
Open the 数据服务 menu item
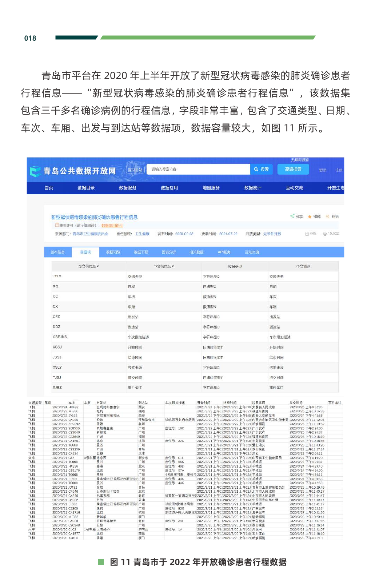(x=128, y=188)
